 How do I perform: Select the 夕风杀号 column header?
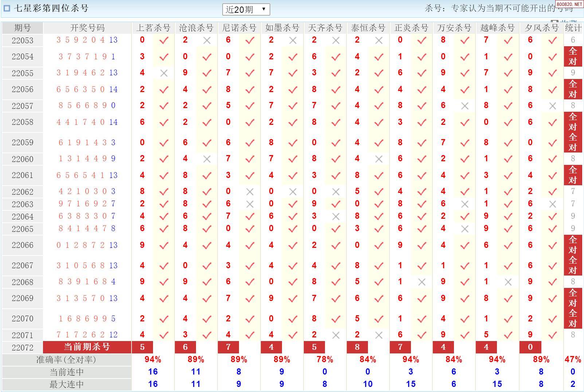541,28
